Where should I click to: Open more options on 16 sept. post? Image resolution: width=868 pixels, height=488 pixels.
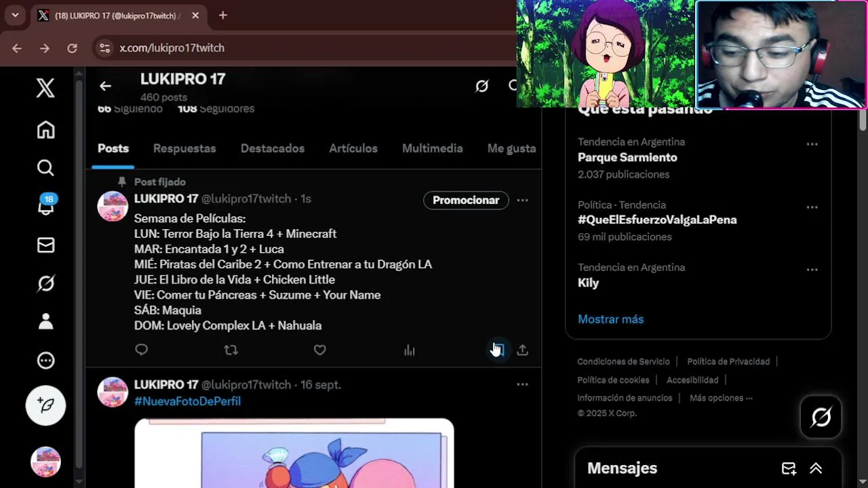(x=522, y=384)
